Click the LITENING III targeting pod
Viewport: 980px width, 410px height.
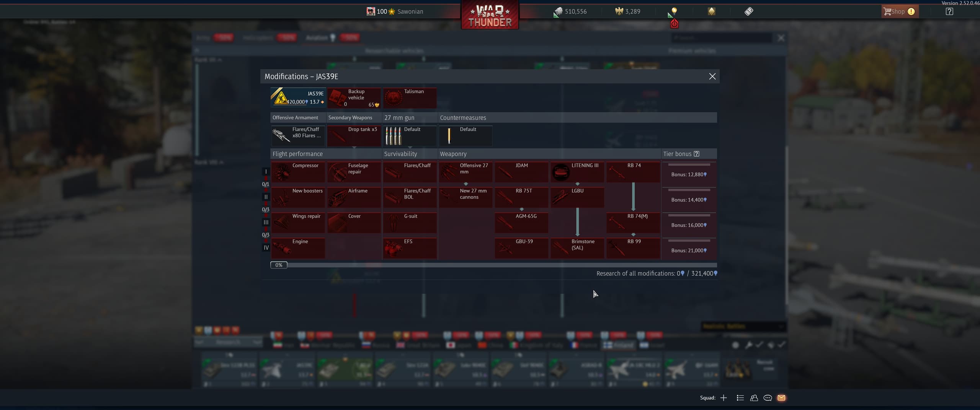(x=577, y=172)
